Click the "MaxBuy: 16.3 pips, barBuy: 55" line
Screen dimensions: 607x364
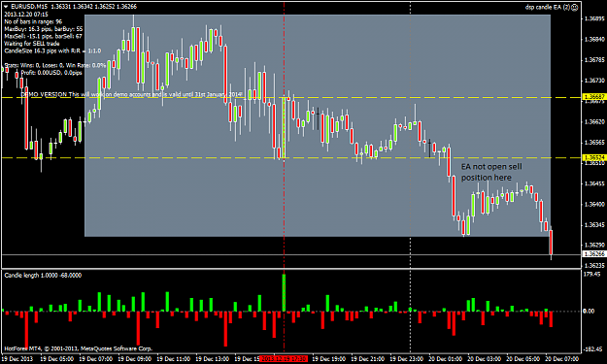[x=44, y=29]
